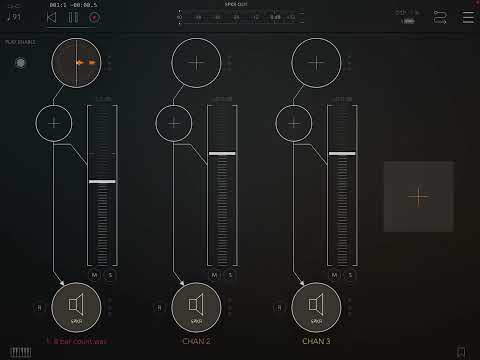Mute channel 1 with its M button
The width and height of the screenshot is (480, 360).
tap(94, 275)
